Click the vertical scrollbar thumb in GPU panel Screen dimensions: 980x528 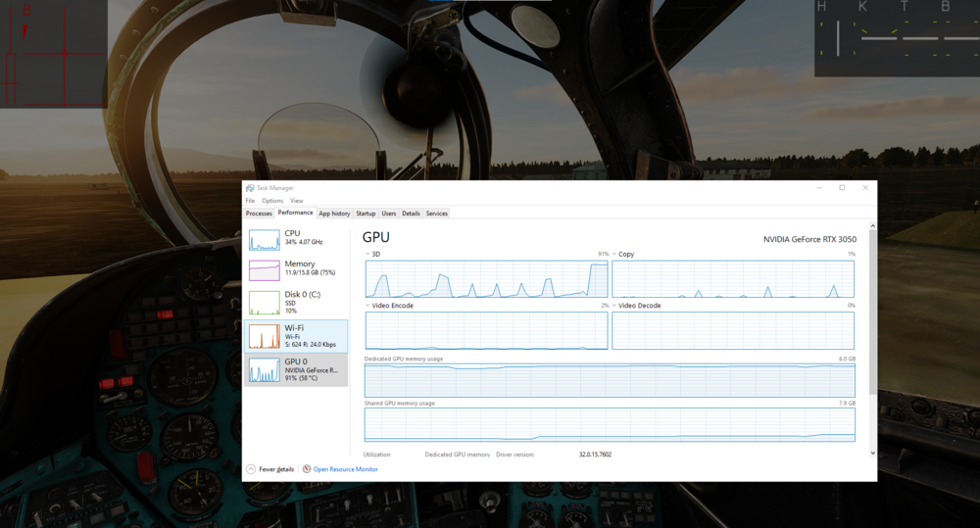(872, 312)
